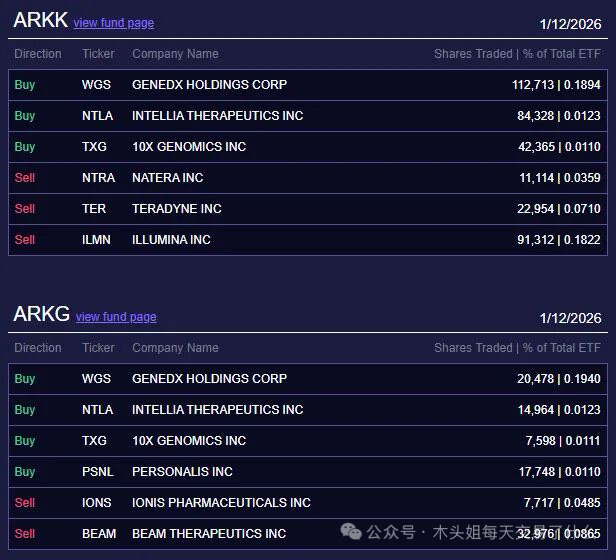
Task: Click the value 20,478 | 0.1940
Action: [x=559, y=378]
